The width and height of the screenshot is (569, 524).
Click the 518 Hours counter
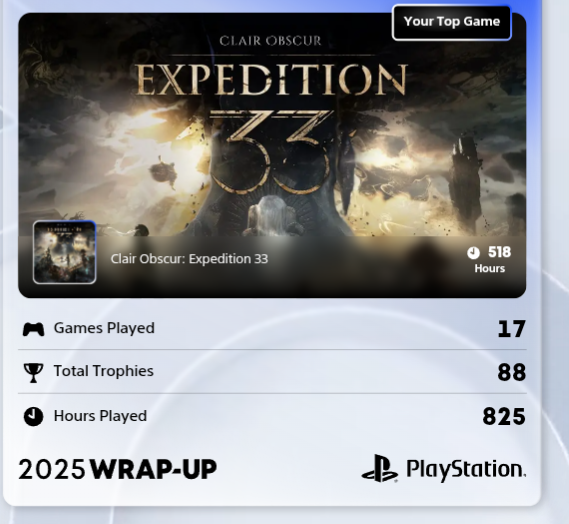pos(489,259)
